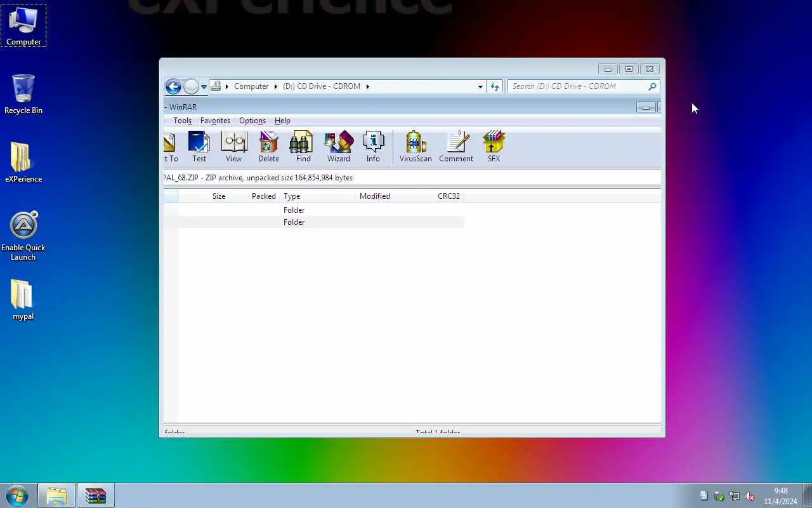This screenshot has height=508, width=812.
Task: Click the Show Desktop strip at taskbar end
Action: click(807, 495)
